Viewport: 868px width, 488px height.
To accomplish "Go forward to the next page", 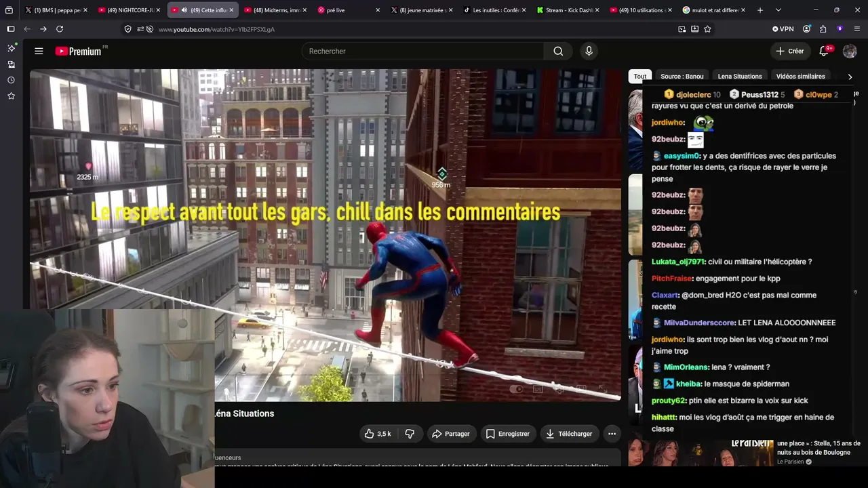I will (43, 29).
